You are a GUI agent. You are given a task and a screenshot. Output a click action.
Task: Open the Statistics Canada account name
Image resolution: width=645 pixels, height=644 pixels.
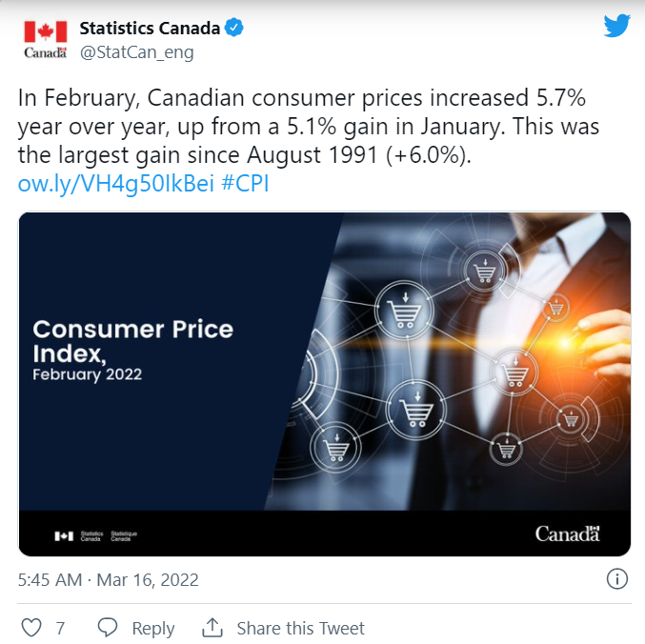point(150,28)
